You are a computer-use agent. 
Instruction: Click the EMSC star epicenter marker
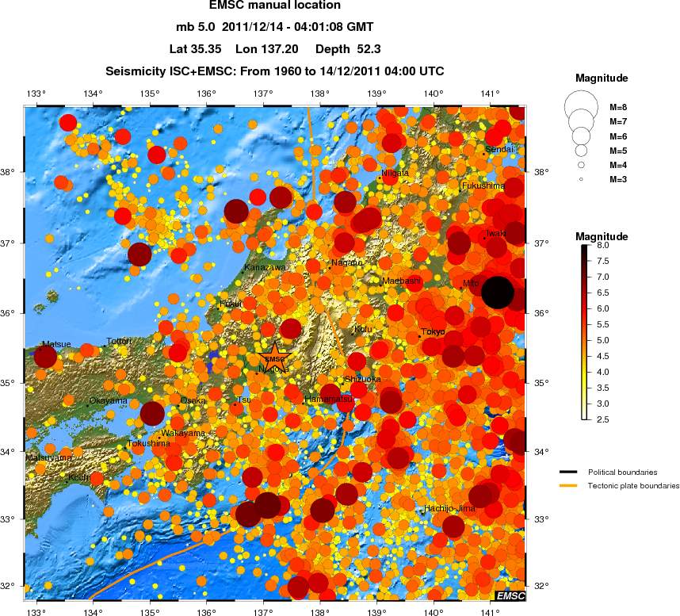coord(275,358)
